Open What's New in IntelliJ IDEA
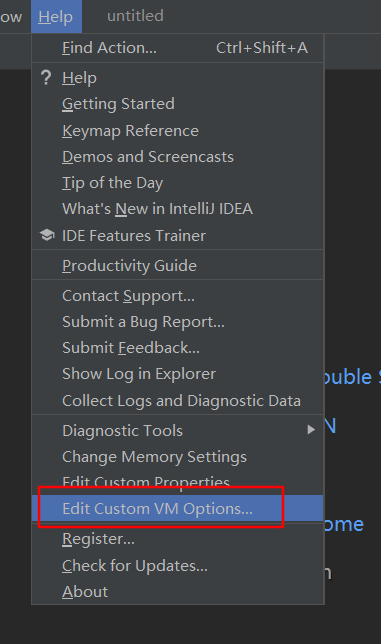381x644 pixels. [x=178, y=209]
